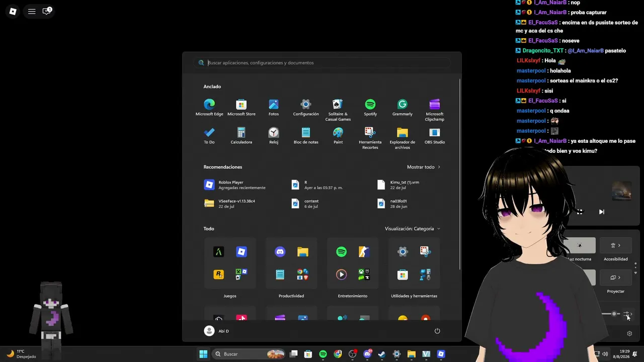Viewport: 644px width, 362px height.
Task: Open Roblox Player recommended item
Action: (235, 185)
